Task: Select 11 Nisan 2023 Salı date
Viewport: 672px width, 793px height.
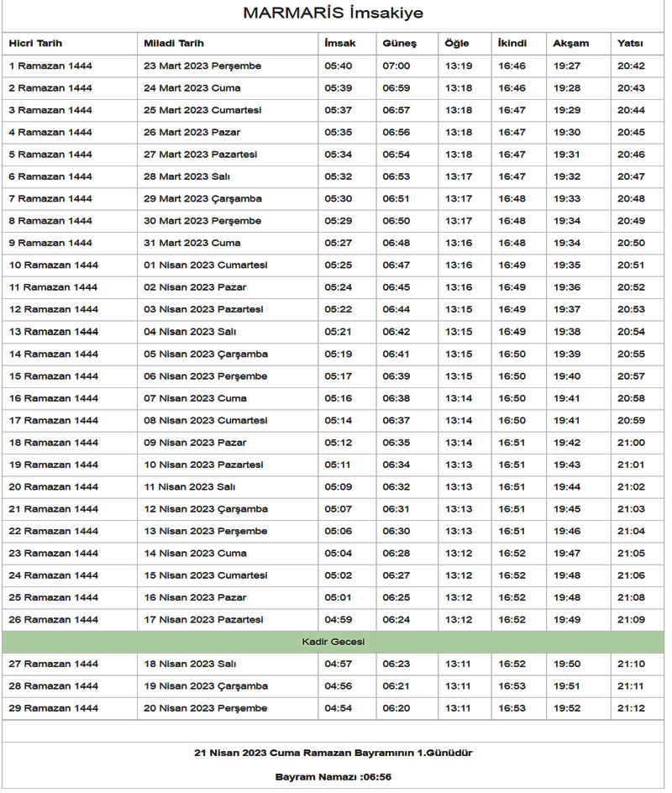Action: tap(190, 487)
